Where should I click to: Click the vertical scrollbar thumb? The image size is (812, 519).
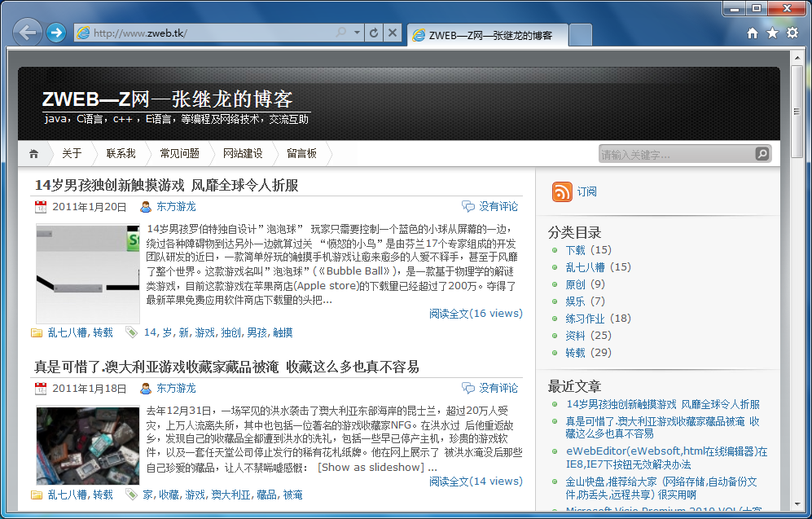click(797, 111)
